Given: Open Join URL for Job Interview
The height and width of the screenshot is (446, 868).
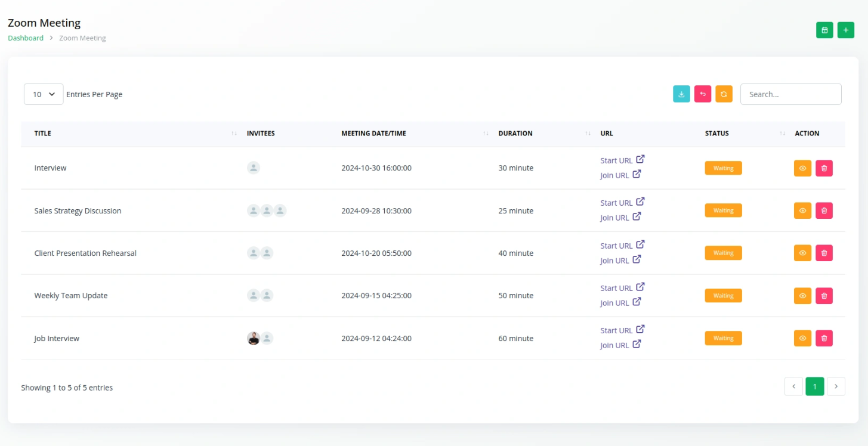Looking at the screenshot, I should point(620,345).
